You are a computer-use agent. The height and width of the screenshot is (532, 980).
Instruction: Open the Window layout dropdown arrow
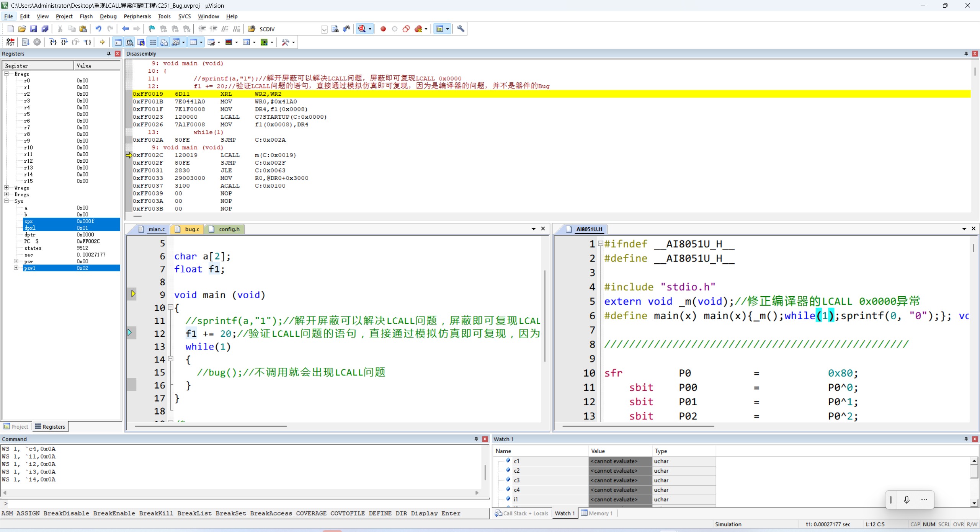click(448, 29)
